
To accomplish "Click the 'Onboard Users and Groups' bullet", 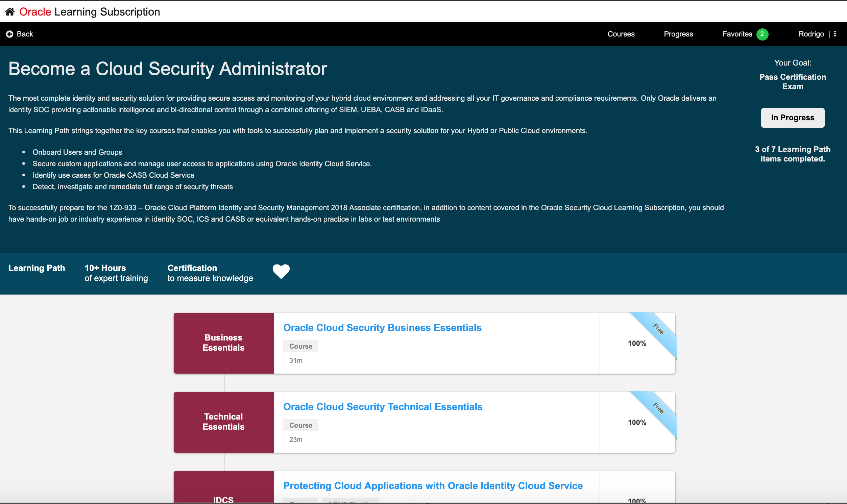I will (77, 152).
